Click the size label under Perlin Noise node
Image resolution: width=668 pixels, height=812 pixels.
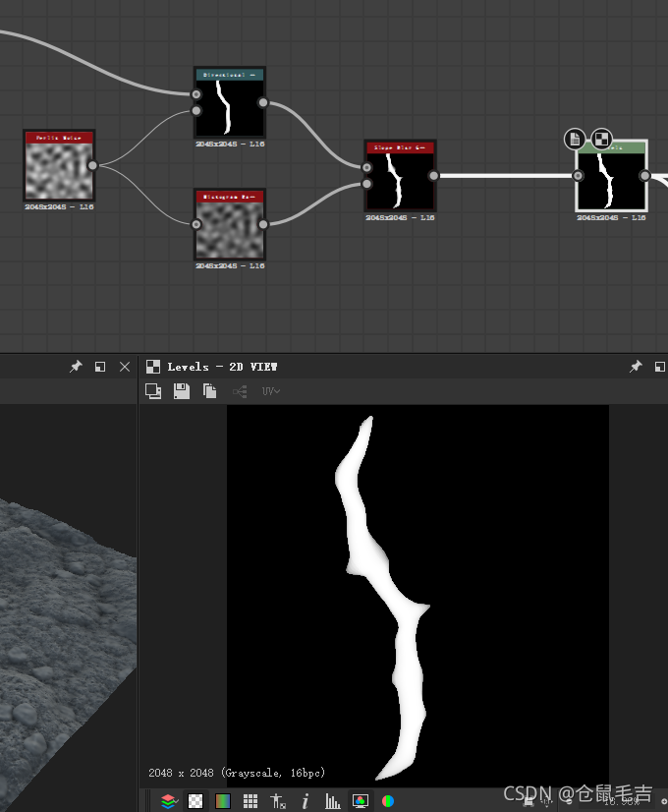[59, 206]
